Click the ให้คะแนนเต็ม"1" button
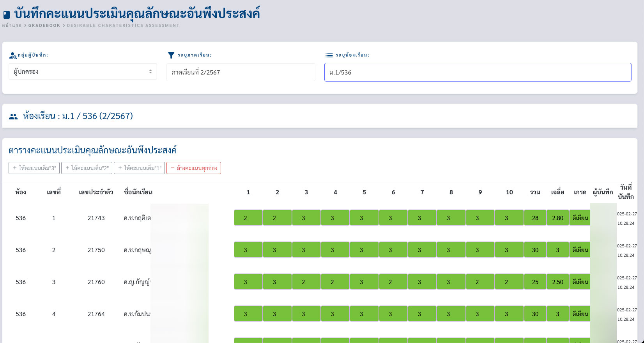The width and height of the screenshot is (644, 343). tap(140, 168)
